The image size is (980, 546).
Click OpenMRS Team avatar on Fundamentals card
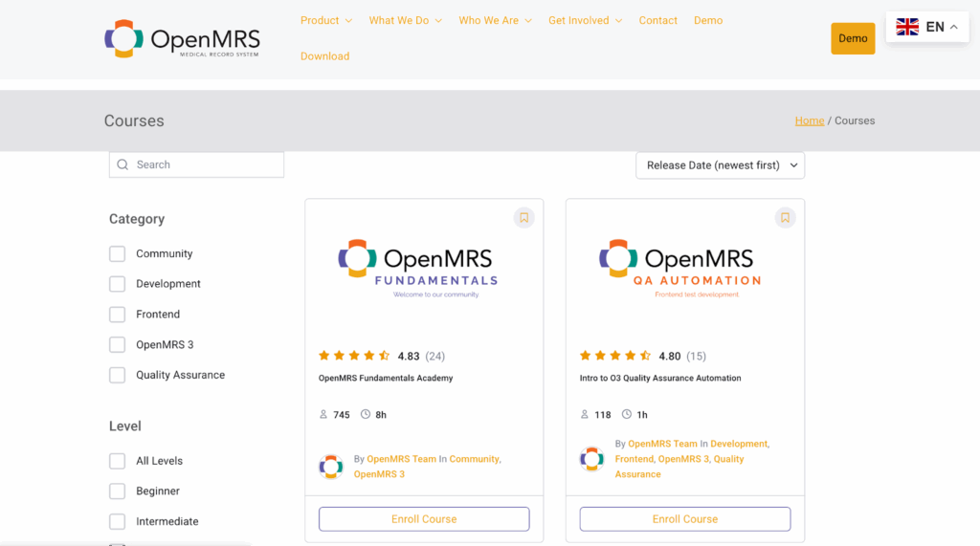tap(330, 466)
